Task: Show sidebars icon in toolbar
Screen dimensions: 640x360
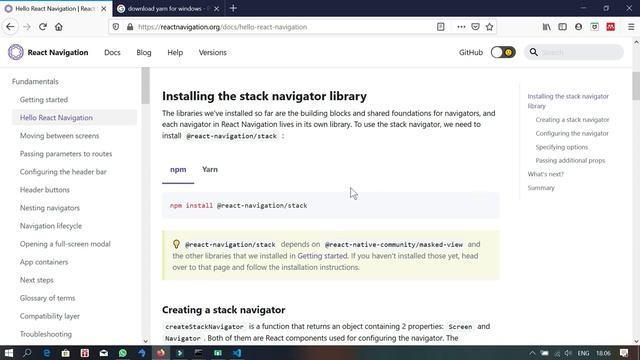Action: (x=562, y=27)
